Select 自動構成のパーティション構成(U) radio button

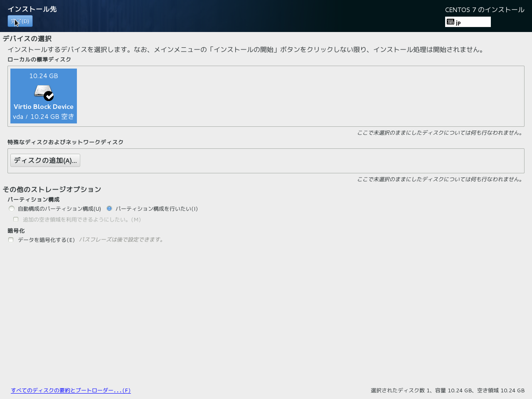[12, 209]
